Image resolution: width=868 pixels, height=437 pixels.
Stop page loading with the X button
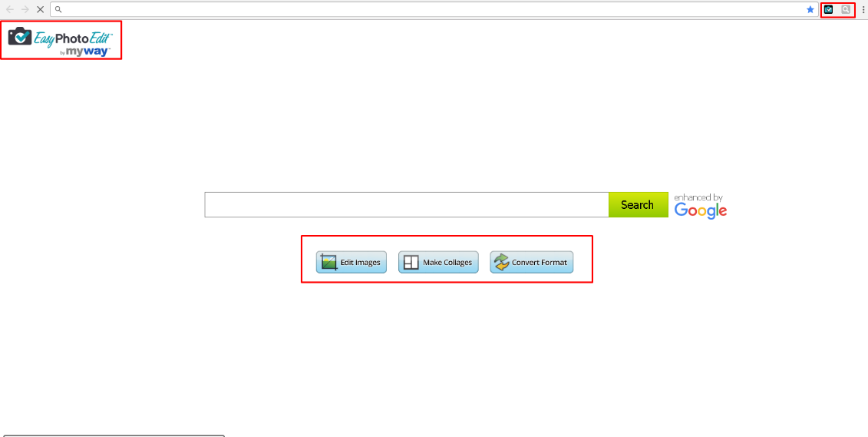point(40,9)
